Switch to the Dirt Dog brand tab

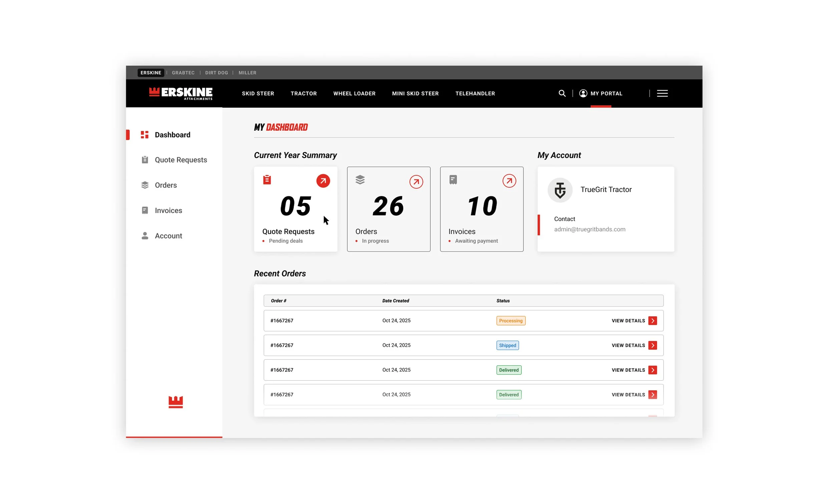(x=216, y=73)
